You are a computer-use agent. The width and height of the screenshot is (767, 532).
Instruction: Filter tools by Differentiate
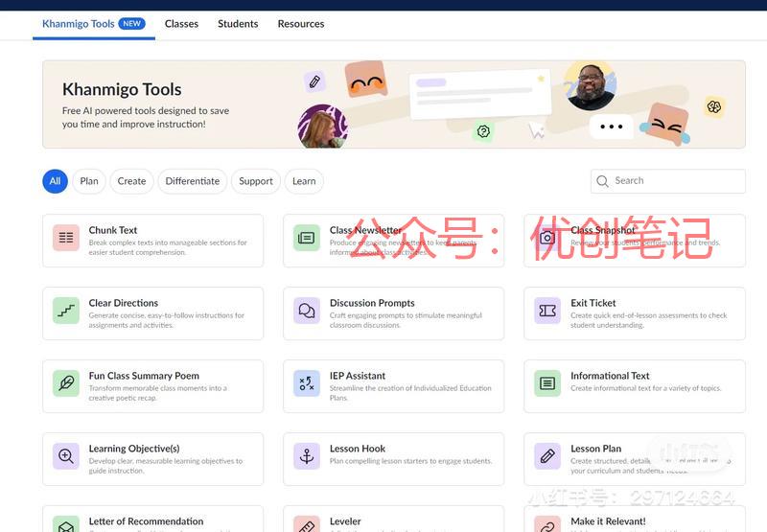point(193,181)
